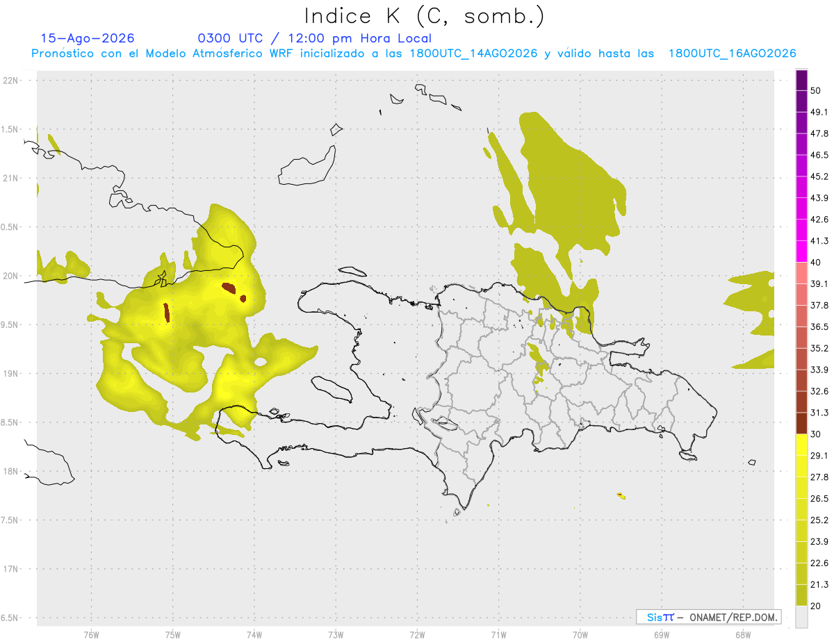Click the colorbar value "40"
Viewport: 834px width, 644px height.
(816, 262)
